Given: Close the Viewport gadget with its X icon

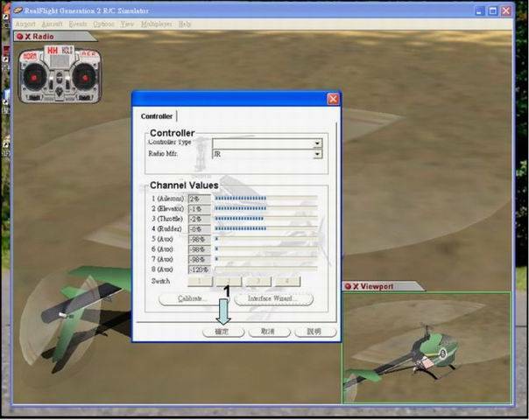Looking at the screenshot, I should 356,286.
